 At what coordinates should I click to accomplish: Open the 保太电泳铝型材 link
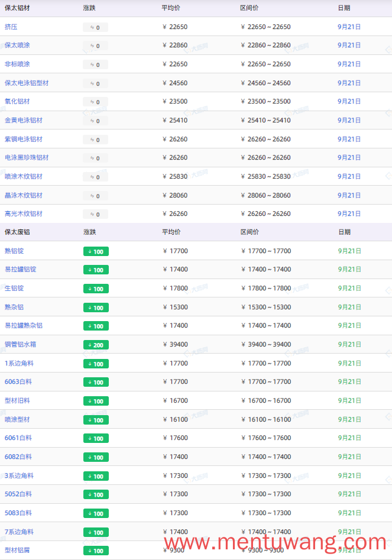coord(27,83)
